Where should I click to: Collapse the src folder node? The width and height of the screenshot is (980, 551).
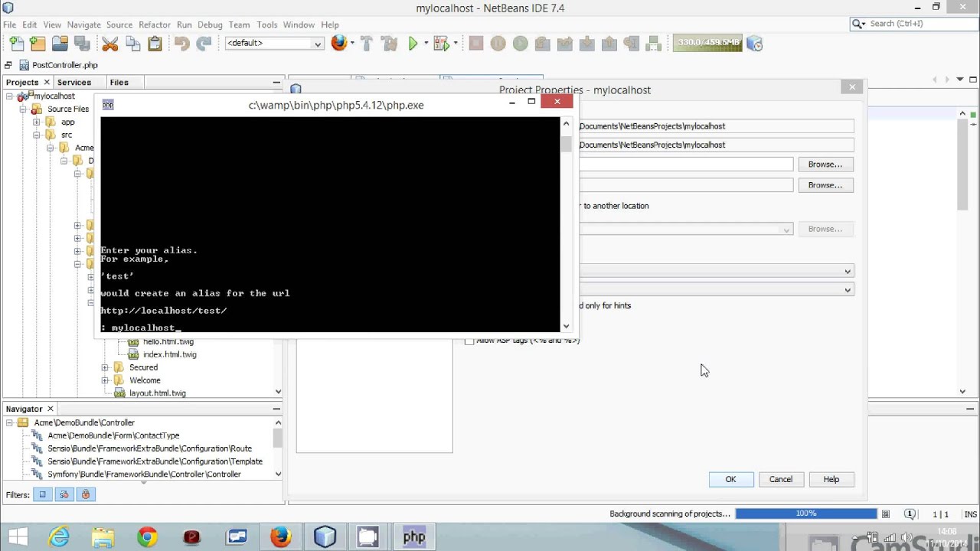[x=36, y=135]
